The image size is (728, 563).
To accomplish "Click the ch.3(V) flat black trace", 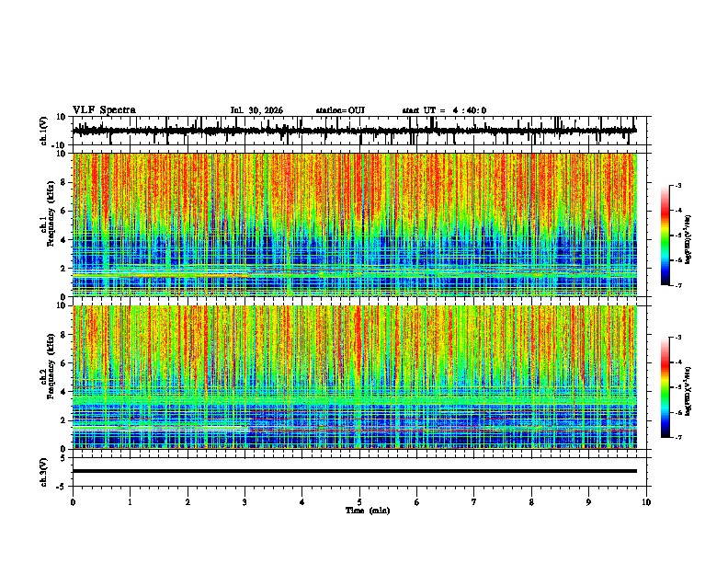I will tap(355, 471).
